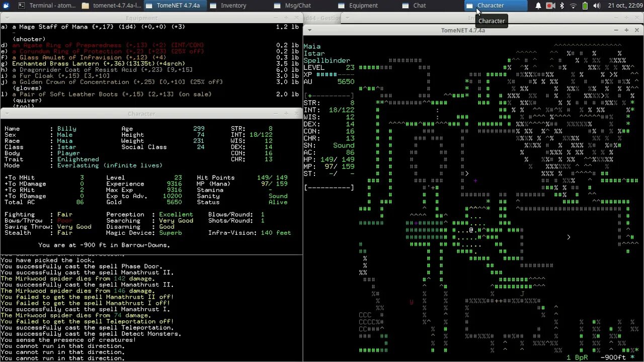
Task: Click the Status value Alive
Action: [x=278, y=202]
